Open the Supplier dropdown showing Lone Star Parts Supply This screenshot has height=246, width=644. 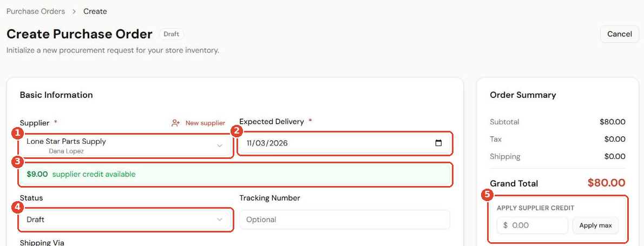(x=126, y=145)
